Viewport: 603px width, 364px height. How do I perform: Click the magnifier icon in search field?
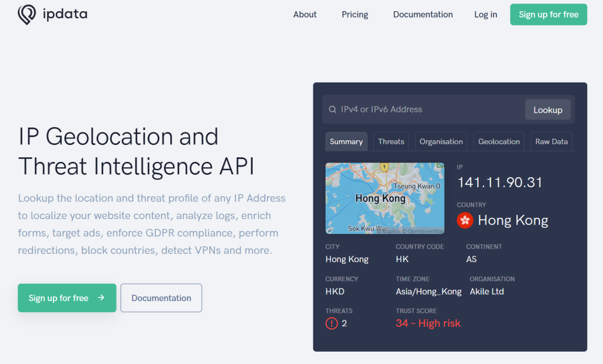(333, 110)
